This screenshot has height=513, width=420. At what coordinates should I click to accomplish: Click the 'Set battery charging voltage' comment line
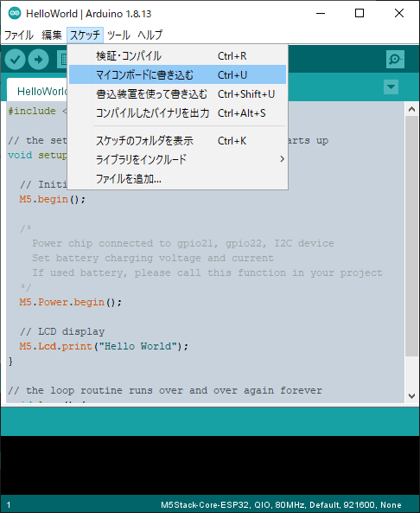click(153, 258)
